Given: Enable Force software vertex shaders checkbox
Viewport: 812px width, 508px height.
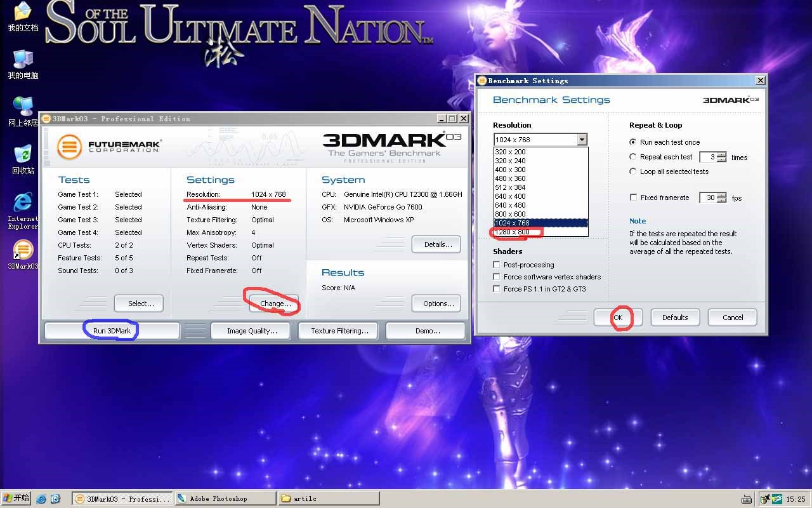Looking at the screenshot, I should click(x=497, y=277).
